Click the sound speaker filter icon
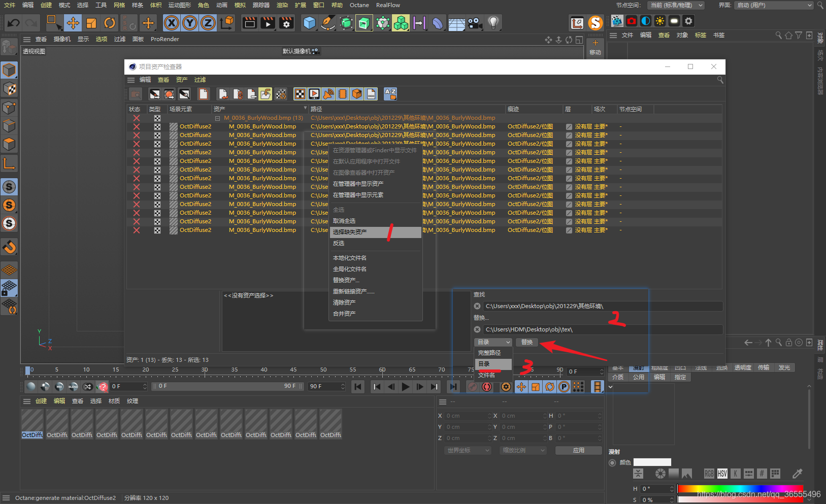Image resolution: width=826 pixels, height=504 pixels. 328,94
